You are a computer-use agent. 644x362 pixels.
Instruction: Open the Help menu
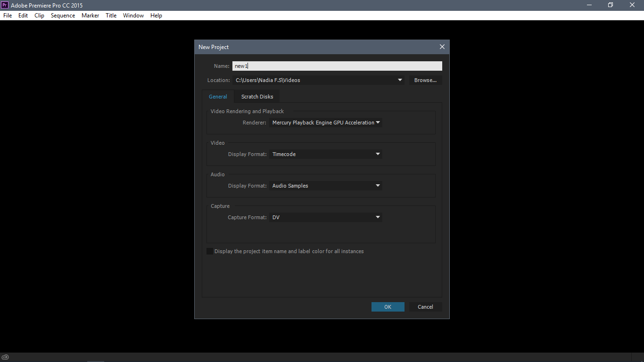point(156,16)
